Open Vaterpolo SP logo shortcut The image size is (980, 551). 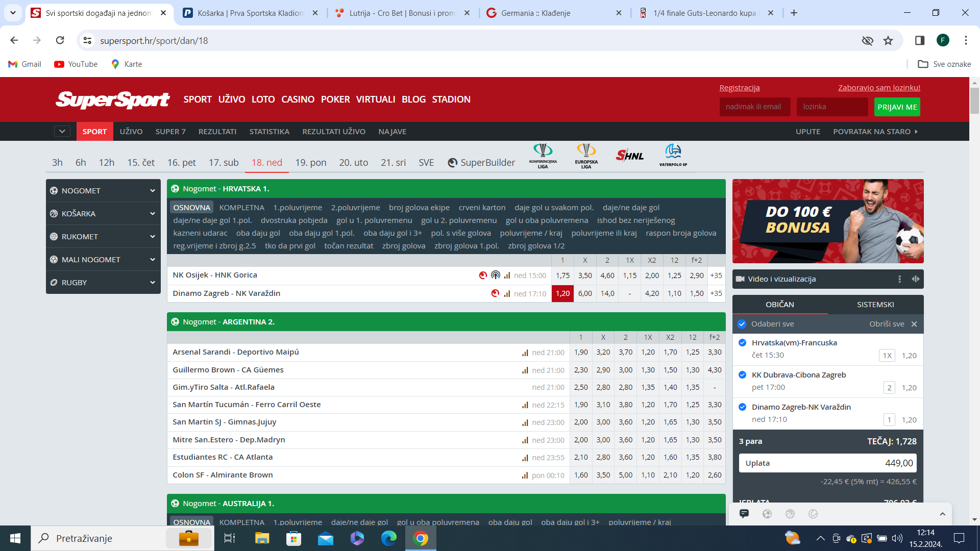click(673, 155)
